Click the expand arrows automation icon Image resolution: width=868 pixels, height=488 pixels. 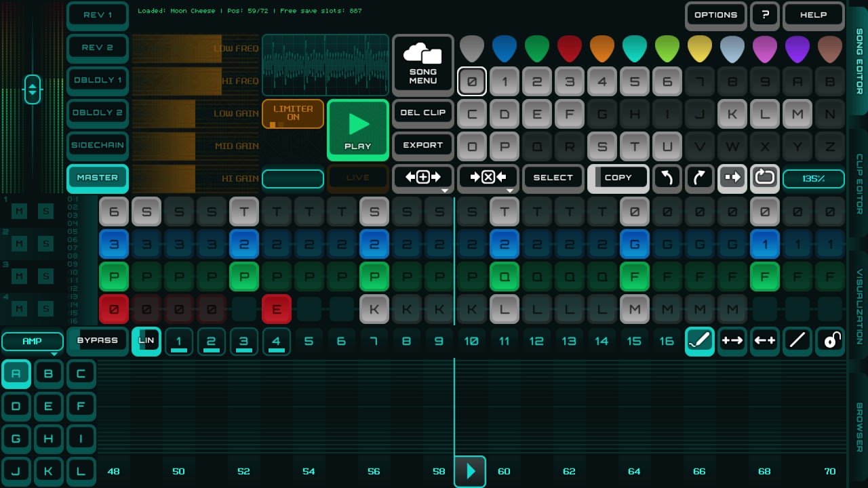pyautogui.click(x=732, y=341)
